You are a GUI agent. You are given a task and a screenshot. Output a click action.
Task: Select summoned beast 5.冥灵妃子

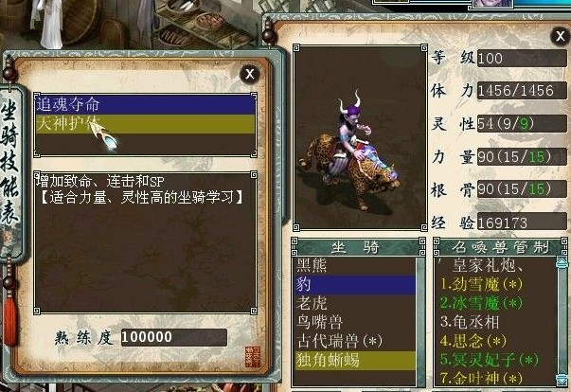click(489, 360)
